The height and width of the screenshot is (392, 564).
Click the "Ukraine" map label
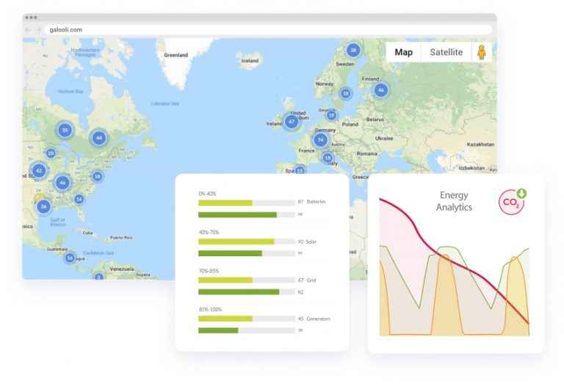point(384,138)
